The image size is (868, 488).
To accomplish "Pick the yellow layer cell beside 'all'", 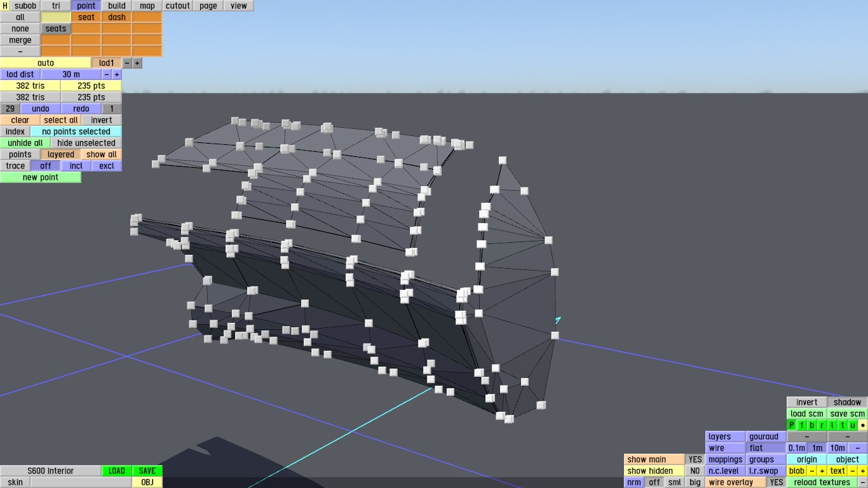I will (56, 17).
